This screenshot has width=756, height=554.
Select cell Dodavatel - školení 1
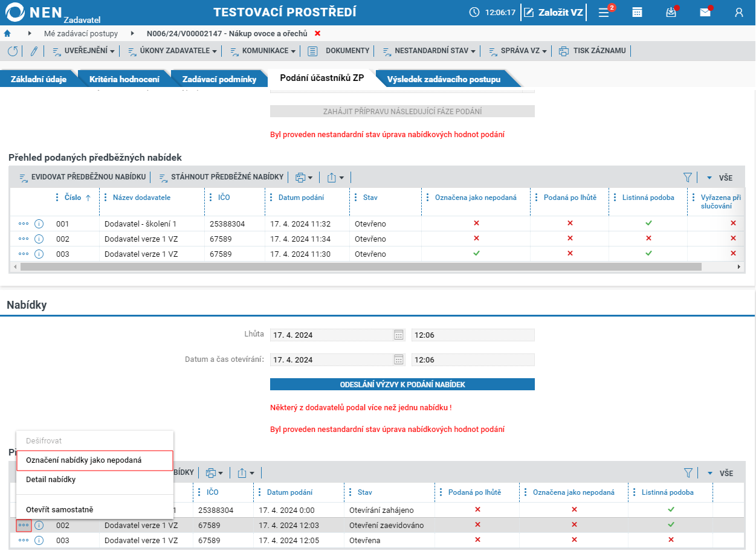152,224
